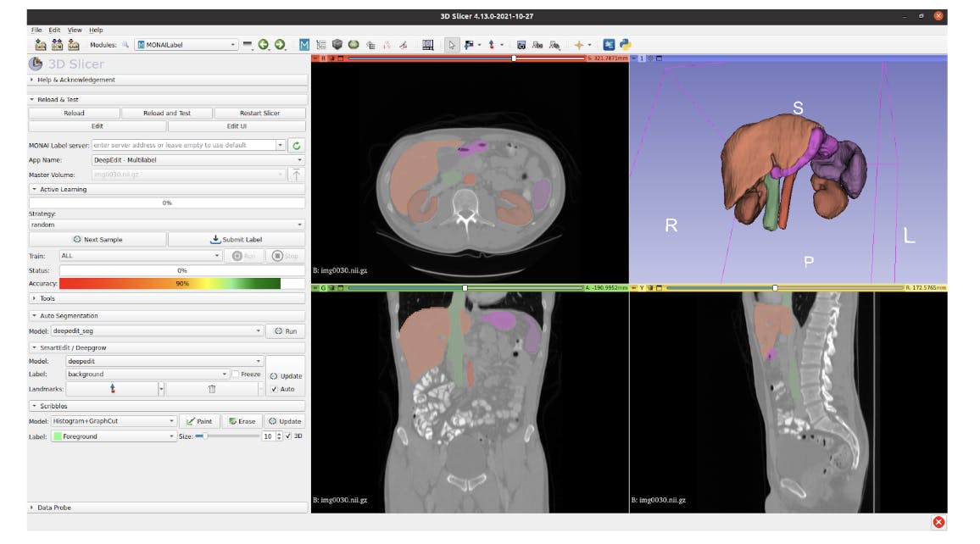Open the Modules selector dropdown showing MONAILabel
The height and width of the screenshot is (544, 980).
click(186, 44)
